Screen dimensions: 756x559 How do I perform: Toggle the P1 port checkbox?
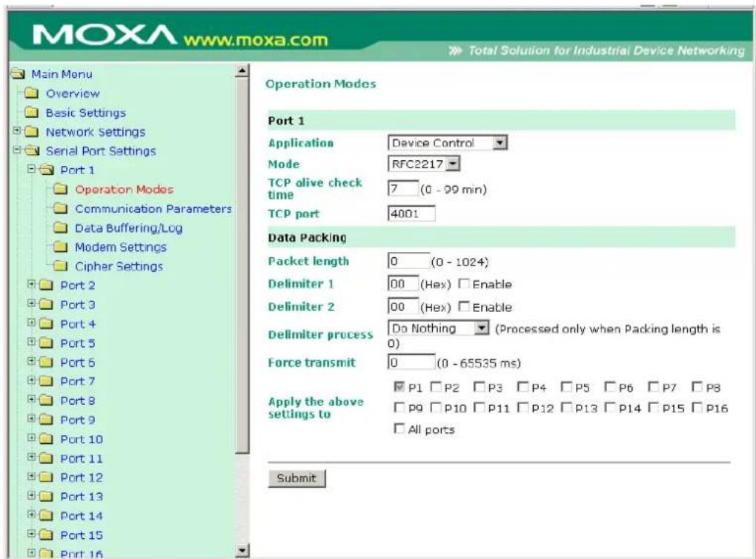(399, 387)
